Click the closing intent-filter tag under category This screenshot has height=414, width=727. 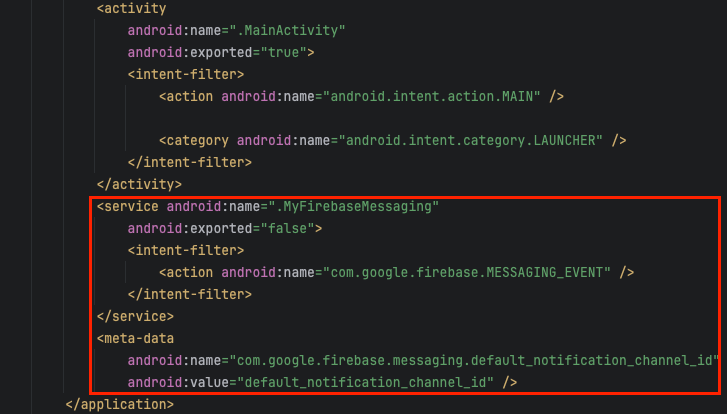point(190,163)
